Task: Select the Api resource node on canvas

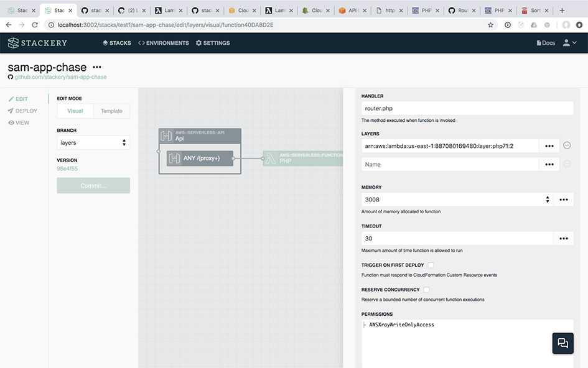Action: [200, 136]
